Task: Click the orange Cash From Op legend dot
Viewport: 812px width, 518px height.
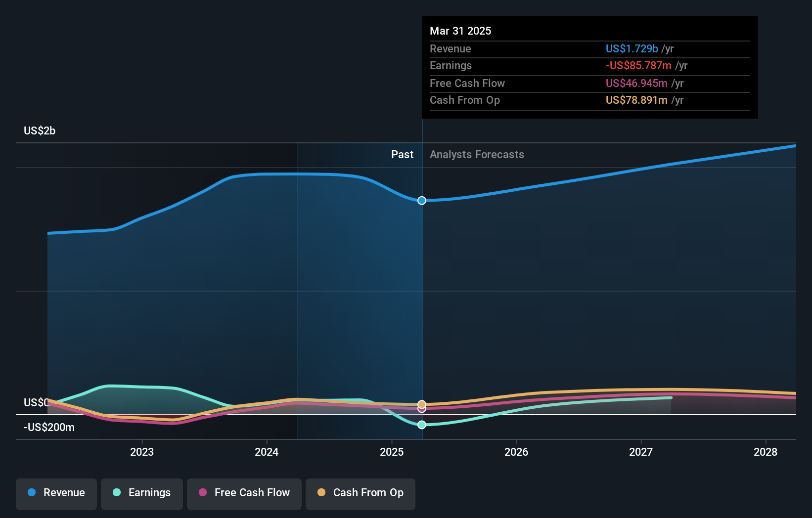Action: click(x=321, y=492)
